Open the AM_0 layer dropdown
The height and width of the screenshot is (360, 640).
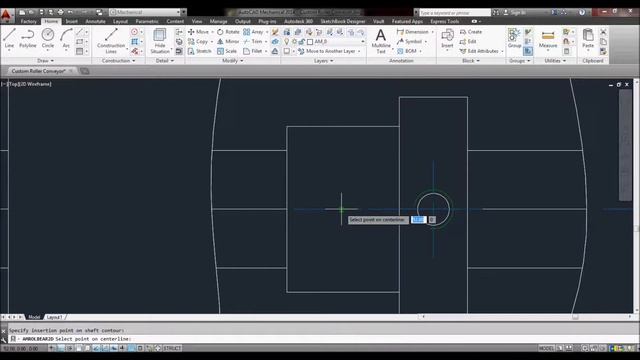(336, 42)
